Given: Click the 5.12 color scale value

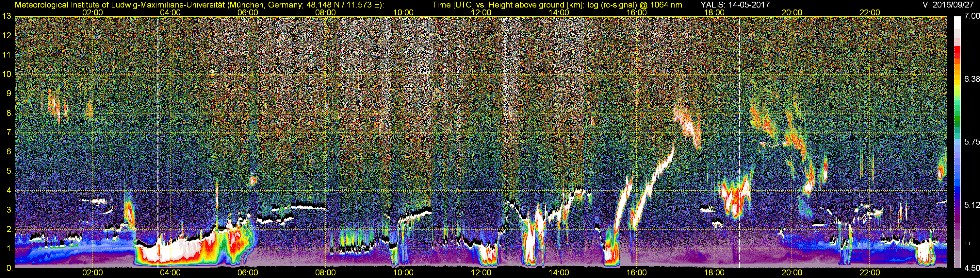Looking at the screenshot, I should tap(972, 205).
